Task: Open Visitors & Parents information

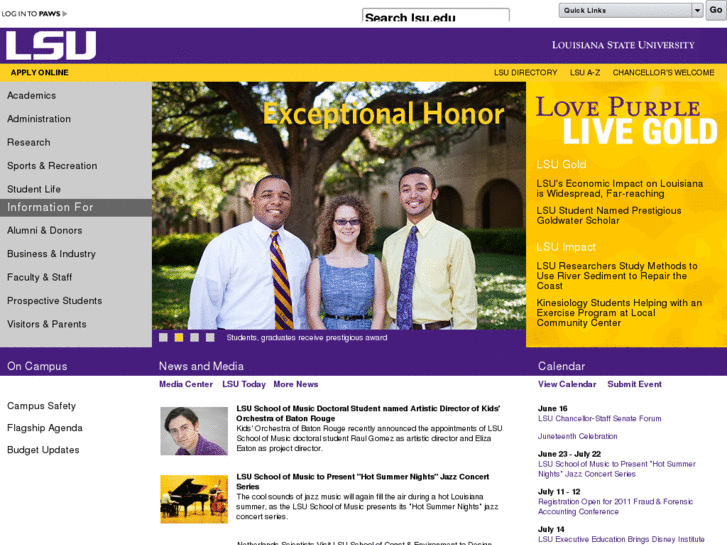Action: tap(47, 324)
